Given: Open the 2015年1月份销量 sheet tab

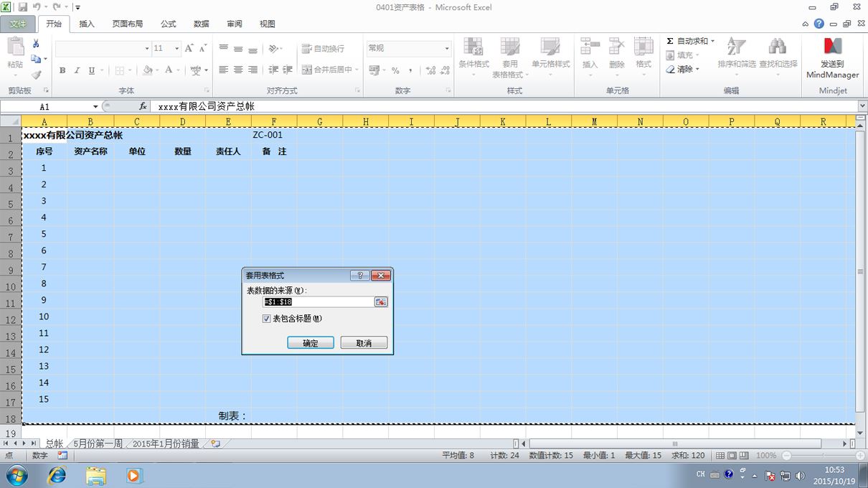Looking at the screenshot, I should [166, 444].
